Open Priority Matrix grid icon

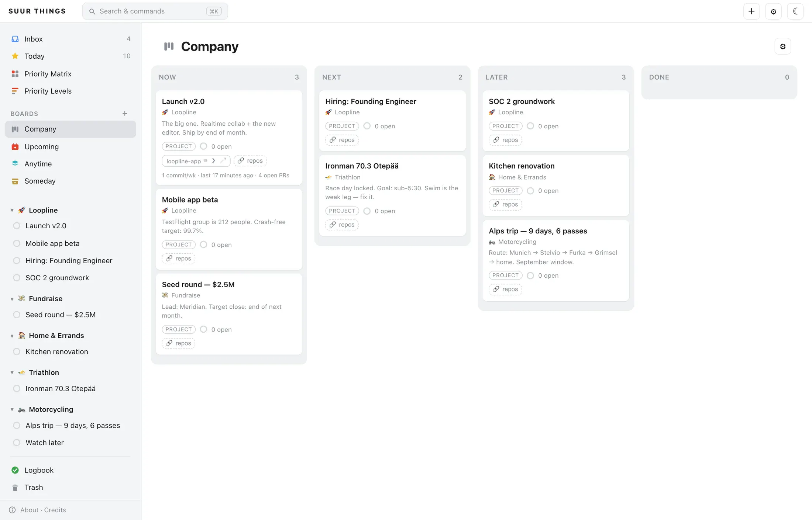point(15,74)
